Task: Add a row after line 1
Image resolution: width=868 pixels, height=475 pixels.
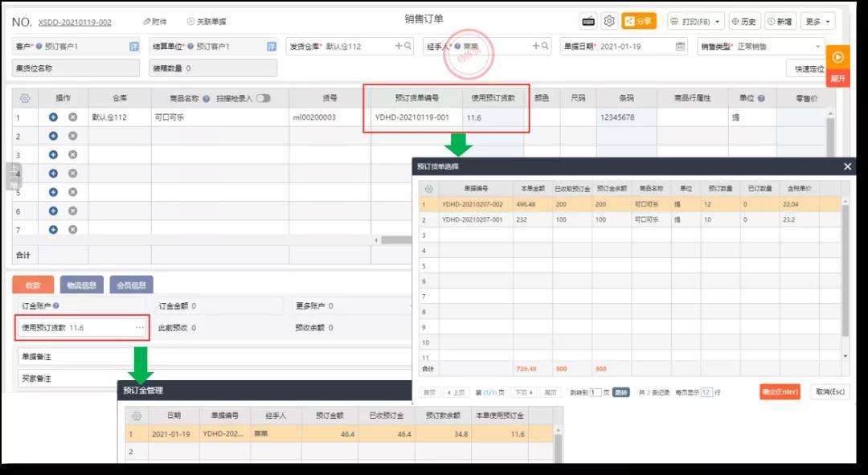Action: [x=53, y=117]
